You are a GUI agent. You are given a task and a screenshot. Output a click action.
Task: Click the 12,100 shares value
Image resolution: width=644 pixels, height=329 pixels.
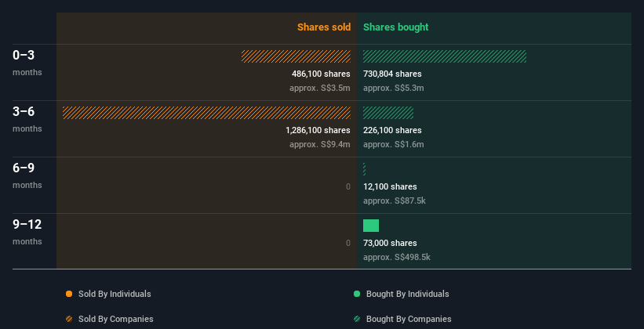pyautogui.click(x=390, y=186)
